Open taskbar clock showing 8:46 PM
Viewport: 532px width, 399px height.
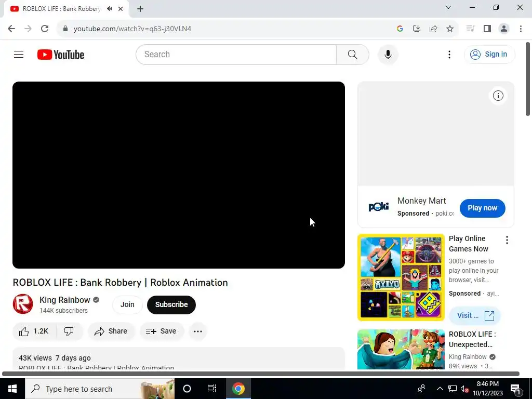488,389
